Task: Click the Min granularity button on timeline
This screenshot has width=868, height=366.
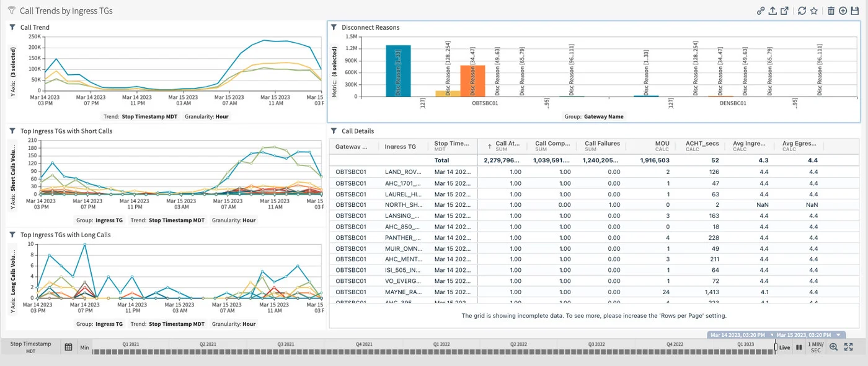Action: tap(84, 347)
